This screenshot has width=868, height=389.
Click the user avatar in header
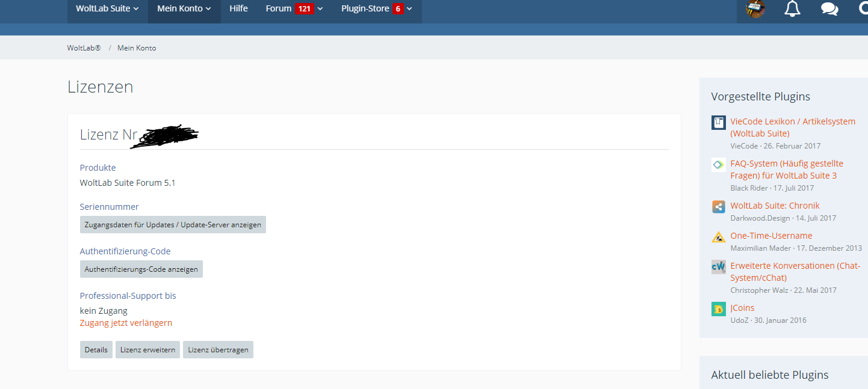[x=755, y=9]
